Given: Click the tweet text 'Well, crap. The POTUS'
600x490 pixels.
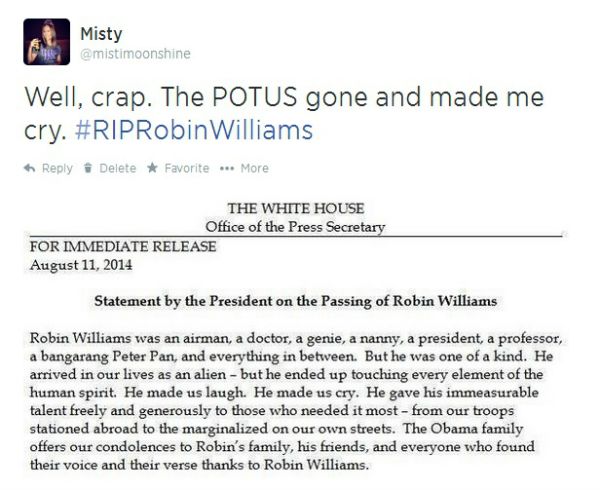Looking at the screenshot, I should (x=161, y=96).
